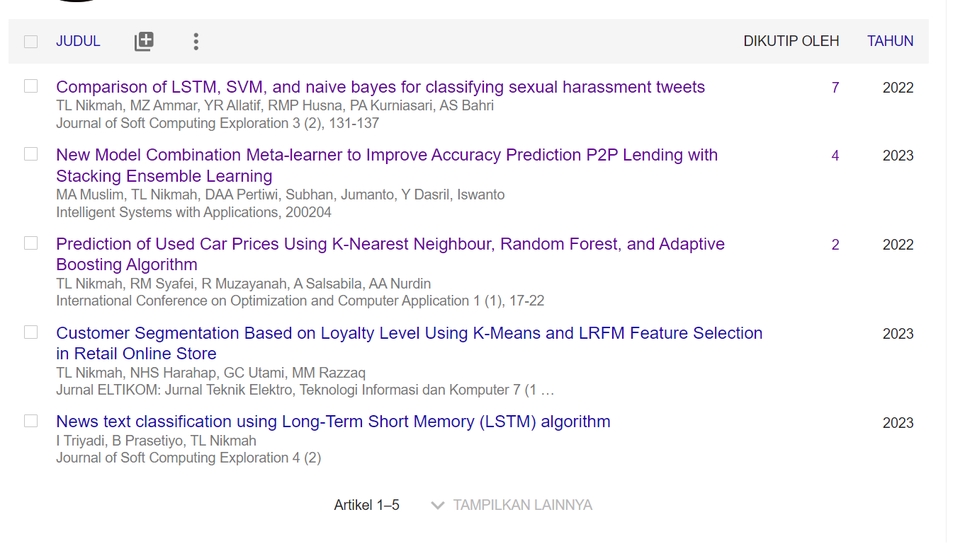Screen dimensions: 960x546
Task: Check the box for the sexual harassment tweets article
Action: 31,86
